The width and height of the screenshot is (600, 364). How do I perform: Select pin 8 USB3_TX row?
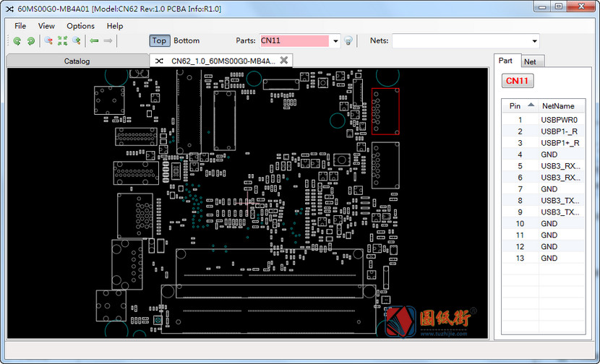[x=544, y=200]
